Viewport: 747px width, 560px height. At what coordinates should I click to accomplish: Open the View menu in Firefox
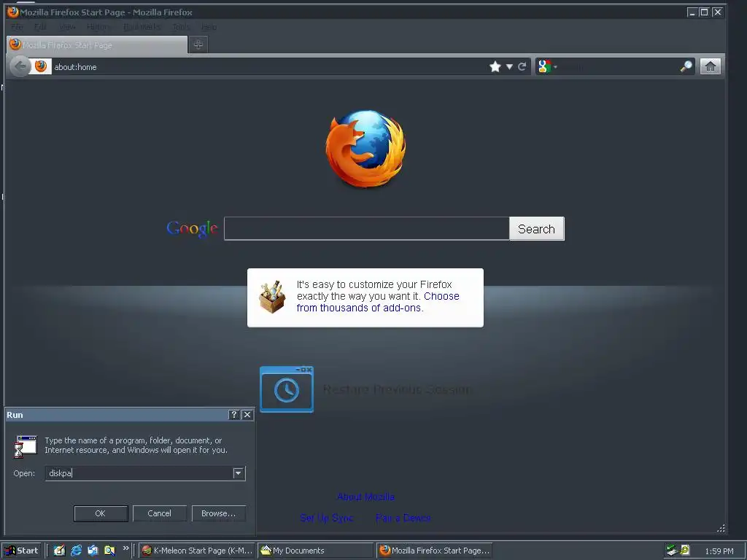coord(67,27)
